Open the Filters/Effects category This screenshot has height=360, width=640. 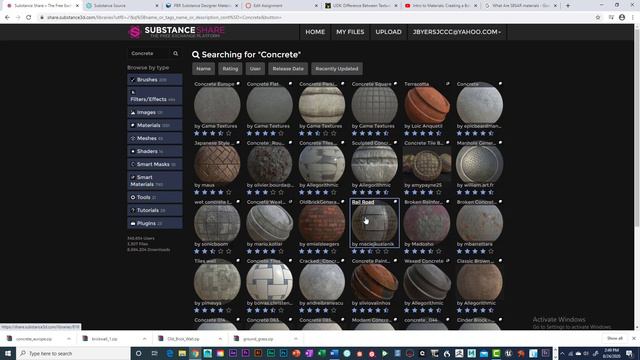(155, 96)
